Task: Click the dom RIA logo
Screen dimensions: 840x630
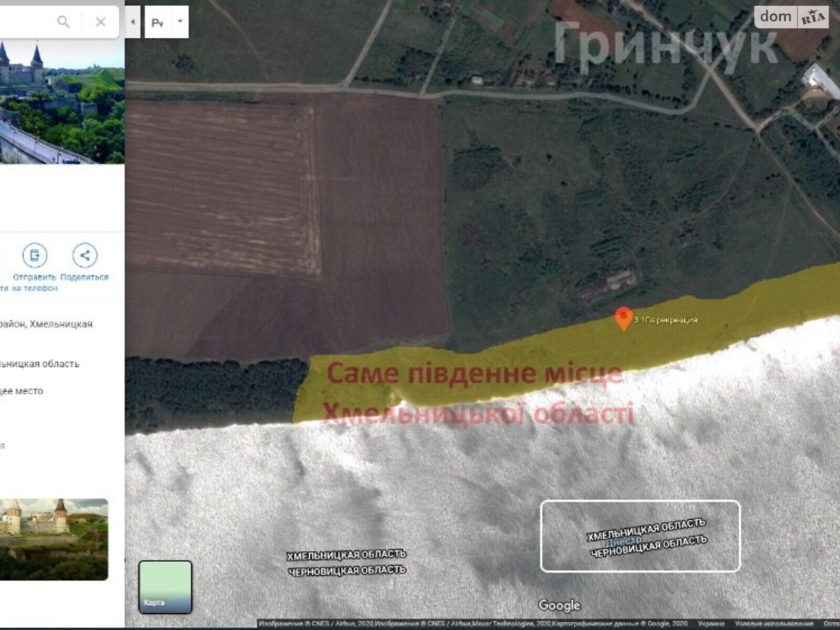Action: (x=792, y=17)
